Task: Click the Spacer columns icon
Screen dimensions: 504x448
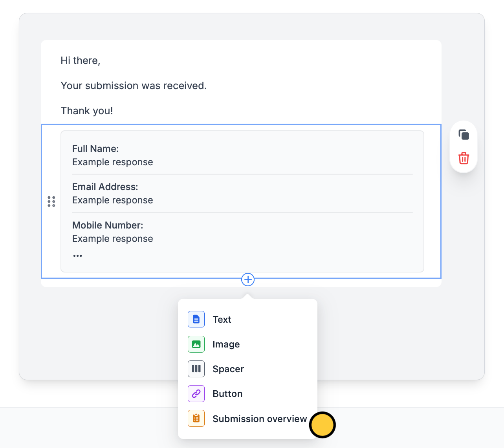Action: coord(196,369)
